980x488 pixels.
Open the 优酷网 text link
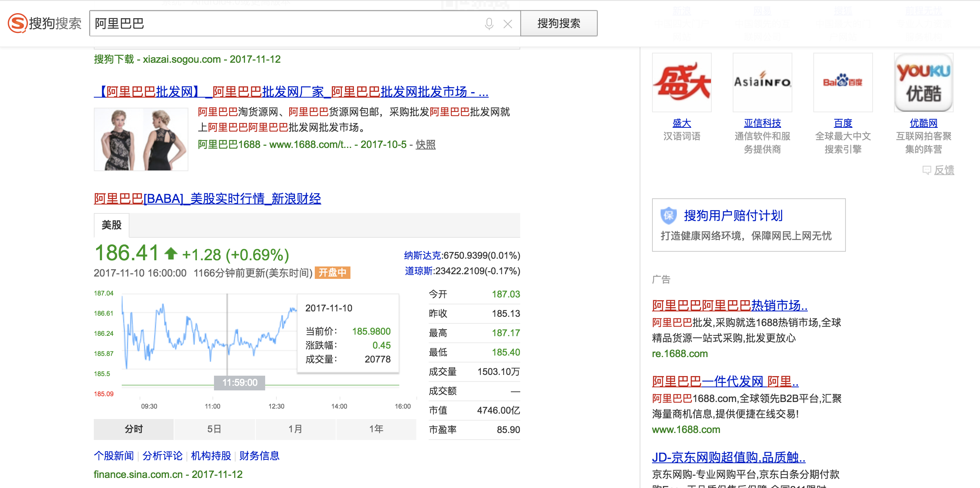(x=924, y=123)
